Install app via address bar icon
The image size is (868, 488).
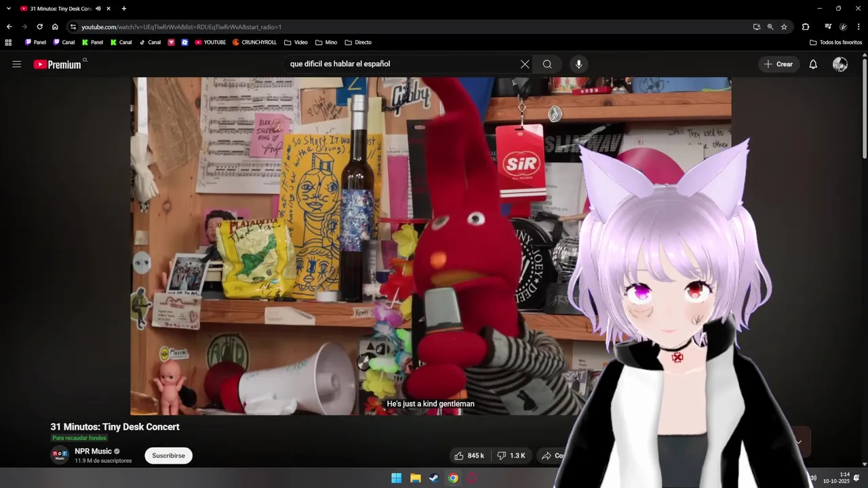(x=756, y=27)
